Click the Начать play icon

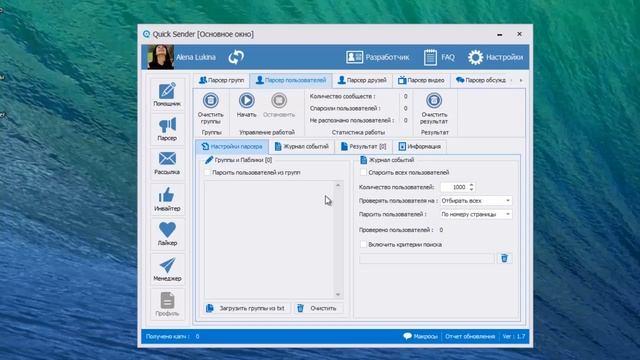coord(247,100)
